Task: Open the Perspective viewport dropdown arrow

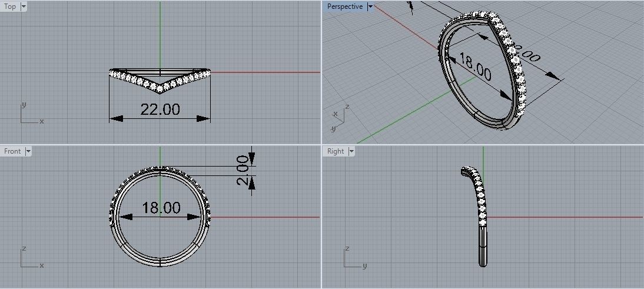Action: [x=370, y=6]
